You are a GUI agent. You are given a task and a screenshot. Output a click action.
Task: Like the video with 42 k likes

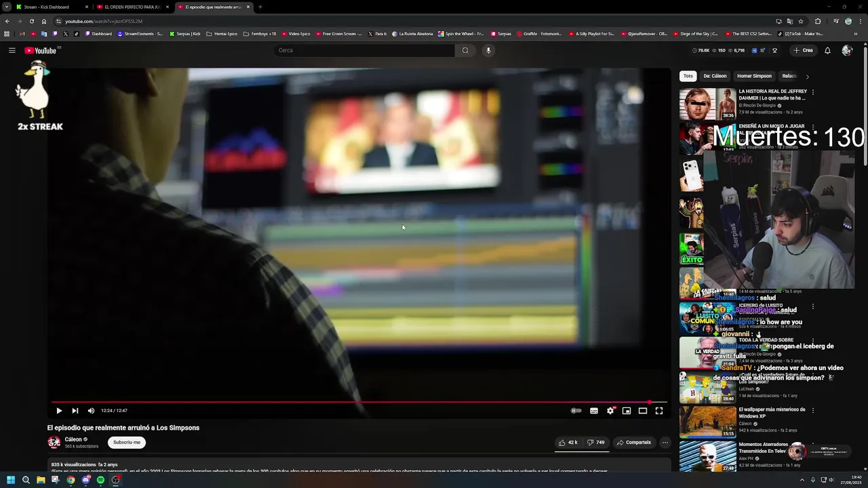pyautogui.click(x=568, y=443)
